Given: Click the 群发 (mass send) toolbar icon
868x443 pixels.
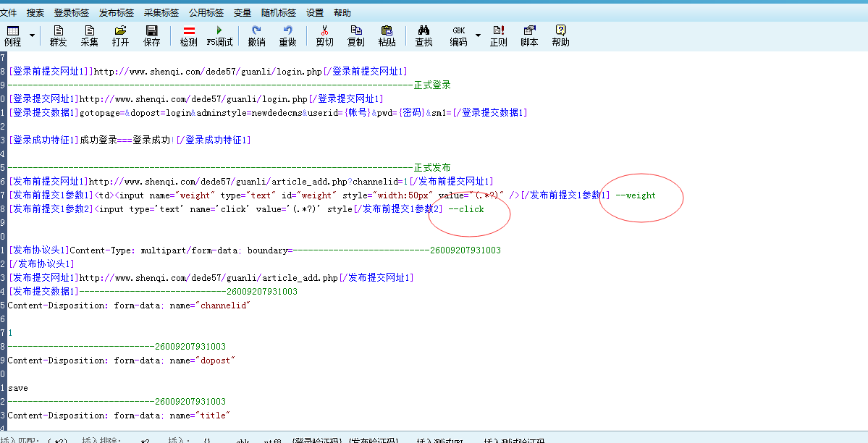Looking at the screenshot, I should click(59, 35).
